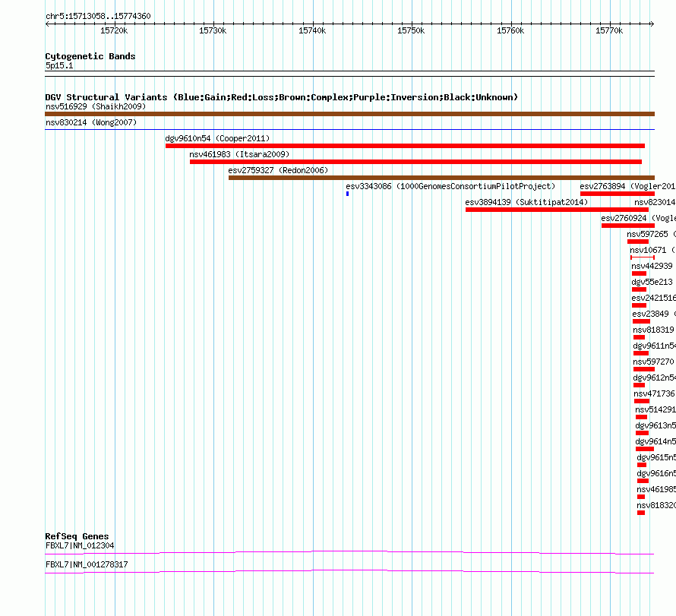676x616 pixels.
Task: Open the dgv9612n54 variant label
Action: click(654, 377)
